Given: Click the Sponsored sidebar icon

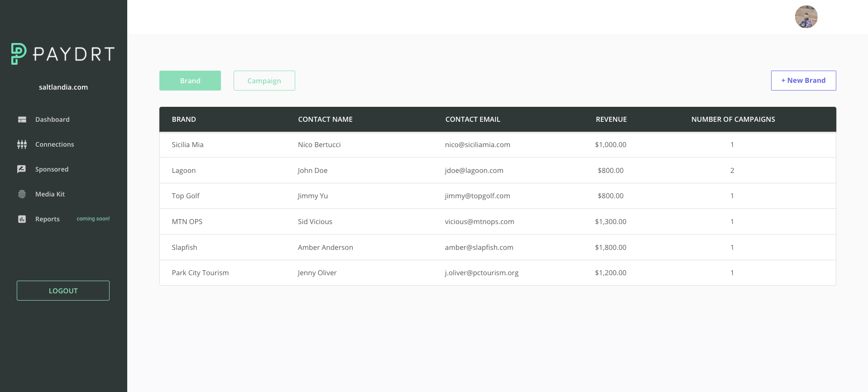Looking at the screenshot, I should click(21, 169).
